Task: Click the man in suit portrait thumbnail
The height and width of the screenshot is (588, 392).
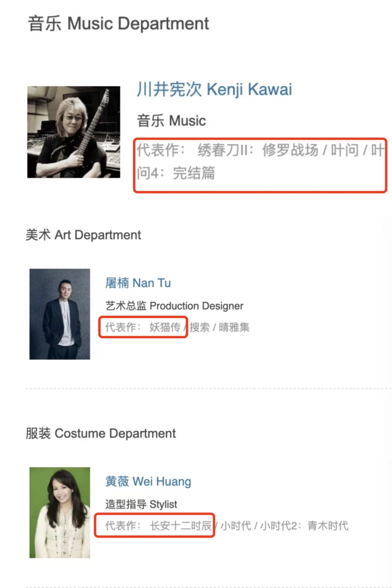Action: [60, 314]
